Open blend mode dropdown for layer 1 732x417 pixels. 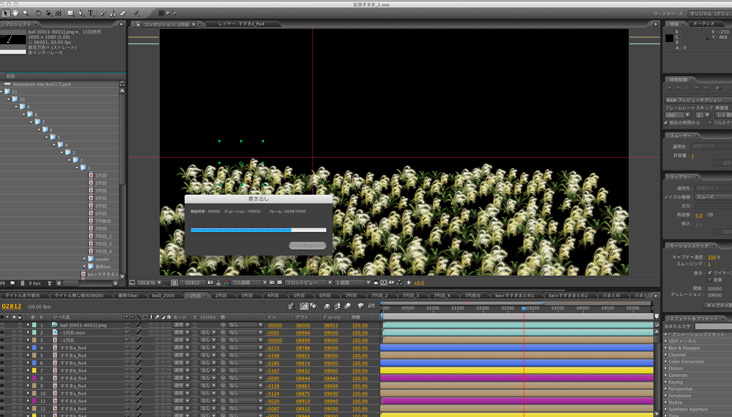[x=181, y=325]
